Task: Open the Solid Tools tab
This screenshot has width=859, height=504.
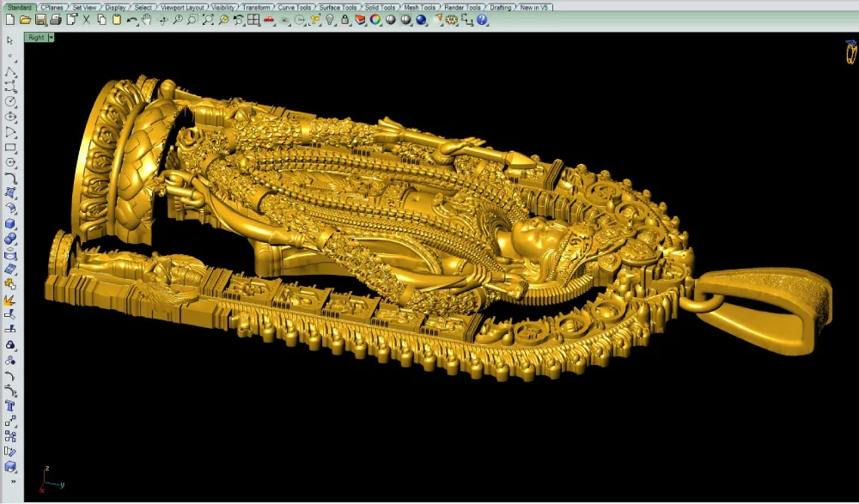Action: (x=381, y=7)
